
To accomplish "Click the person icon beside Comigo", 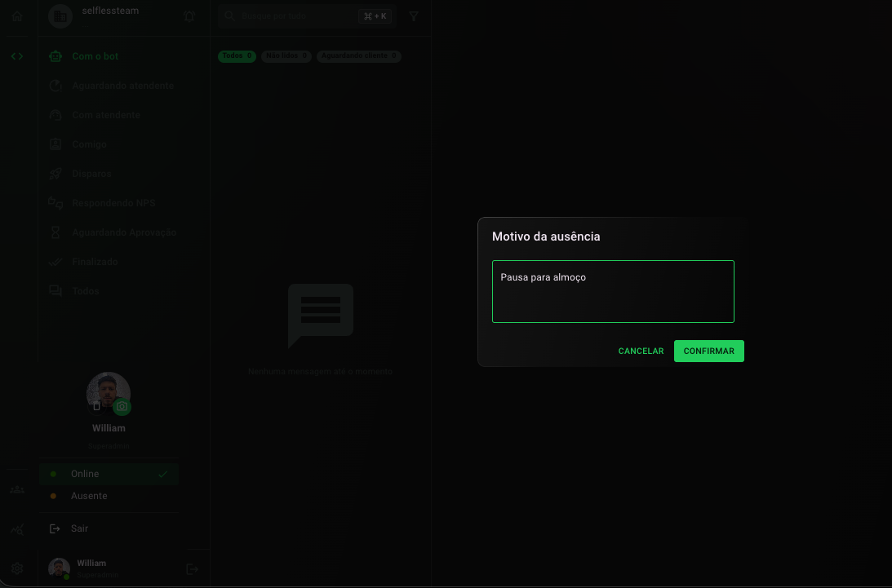I will 55,144.
